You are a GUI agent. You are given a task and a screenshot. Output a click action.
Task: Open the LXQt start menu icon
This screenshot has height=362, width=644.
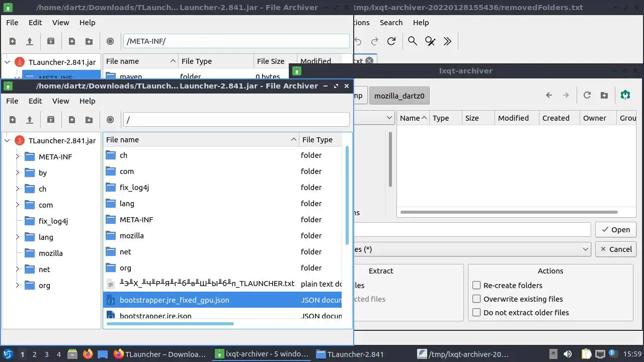point(8,354)
